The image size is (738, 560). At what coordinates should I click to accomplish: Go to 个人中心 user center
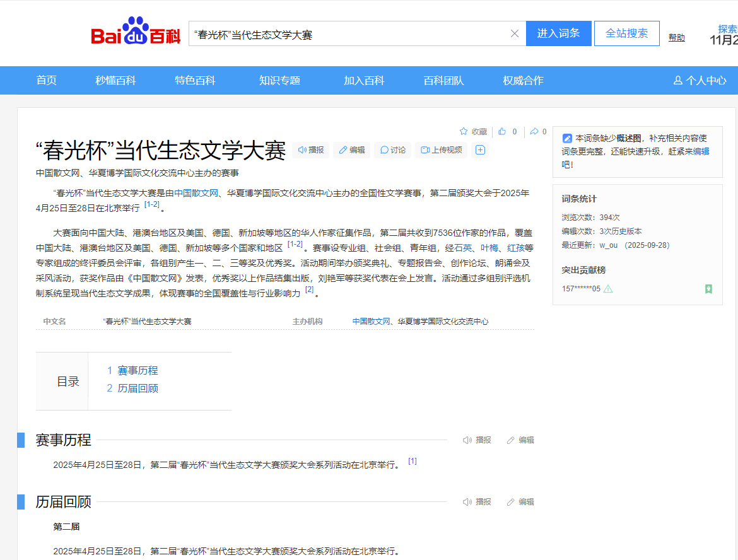(x=700, y=81)
